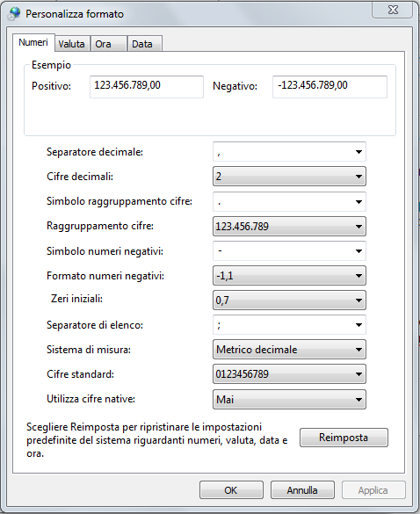
Task: Click the Zeri iniziali label
Action: (x=76, y=299)
